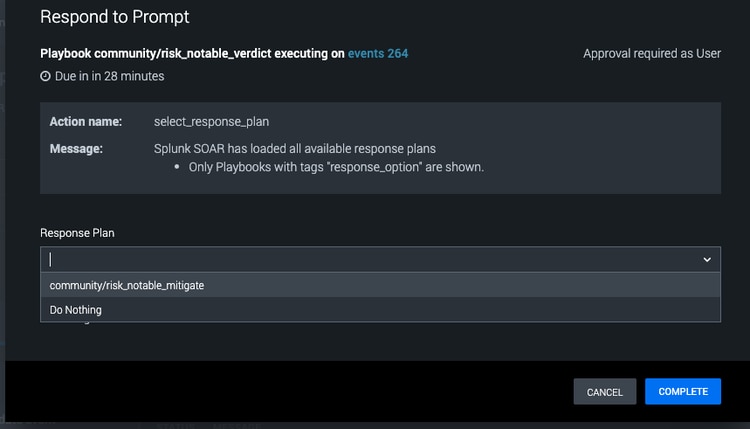Click inside the Response Plan text field
Screen dimensions: 750x429
click(x=360, y=259)
